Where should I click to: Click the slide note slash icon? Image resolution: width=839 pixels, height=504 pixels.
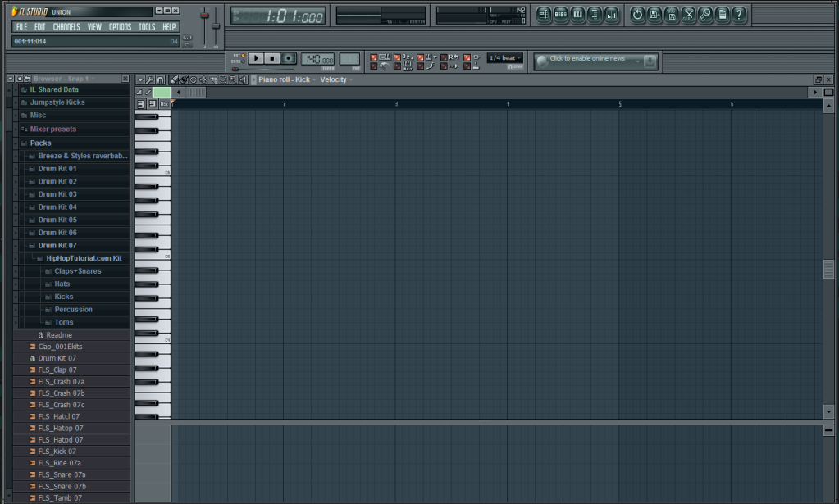148,92
